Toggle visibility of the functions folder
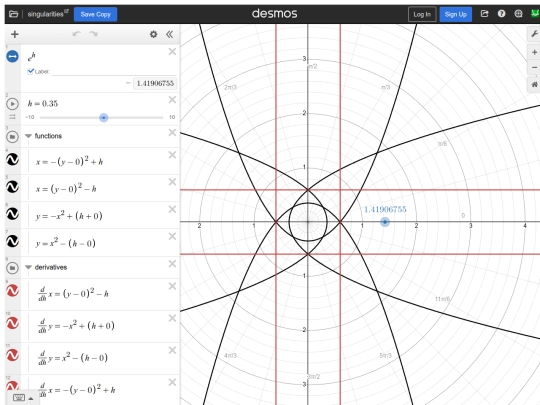The image size is (540, 405). pyautogui.click(x=12, y=137)
